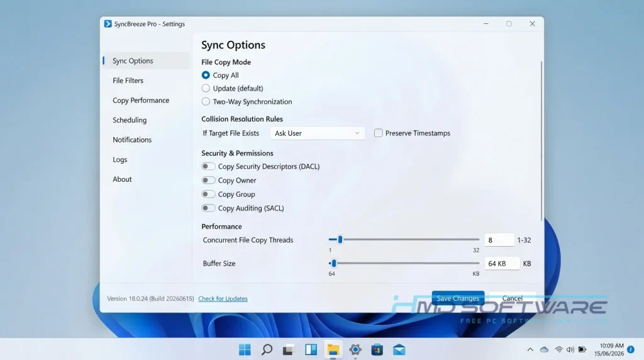Select Copy All radio button
644x360 pixels.
206,75
